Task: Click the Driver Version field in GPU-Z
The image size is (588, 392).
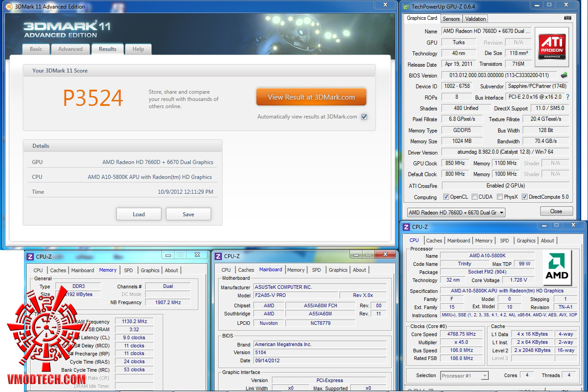Action: [x=505, y=152]
